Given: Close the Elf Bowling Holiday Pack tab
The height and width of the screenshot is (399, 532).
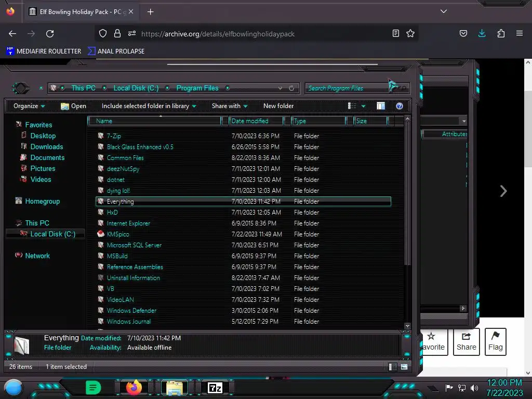Looking at the screenshot, I should 131,11.
